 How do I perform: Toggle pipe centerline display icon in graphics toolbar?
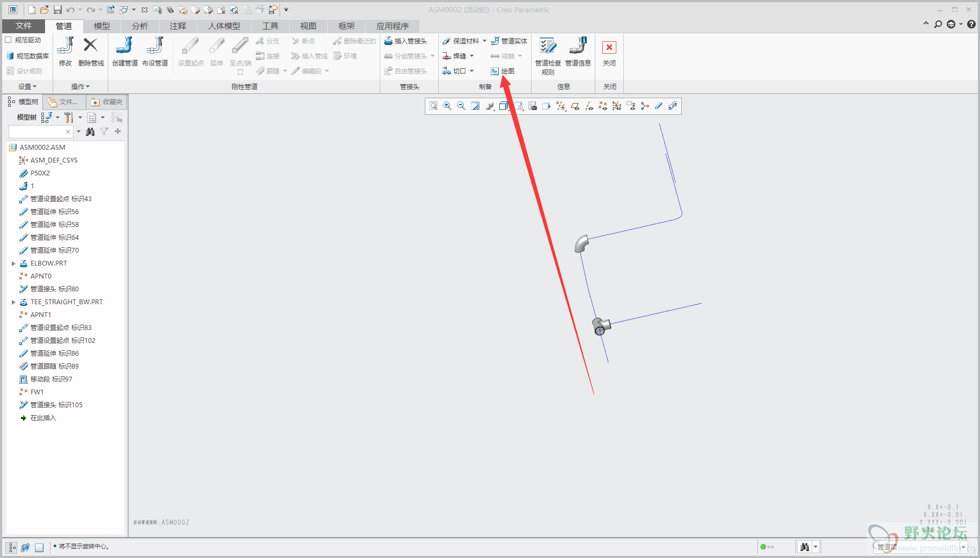(659, 106)
